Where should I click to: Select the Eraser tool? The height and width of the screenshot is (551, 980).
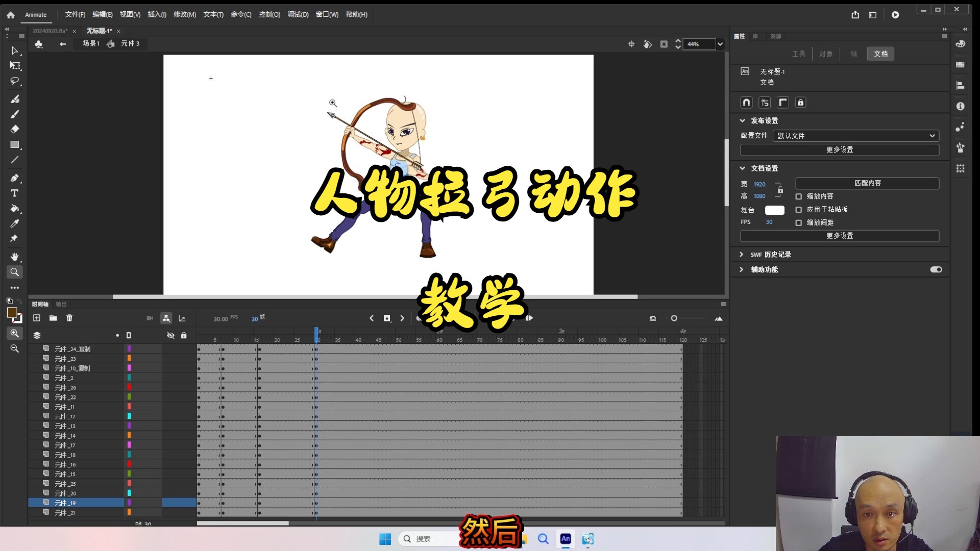[x=15, y=129]
